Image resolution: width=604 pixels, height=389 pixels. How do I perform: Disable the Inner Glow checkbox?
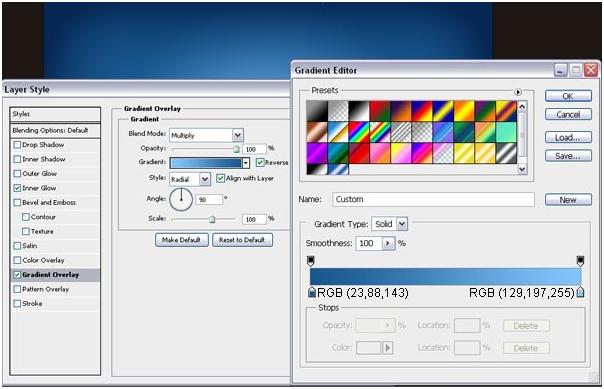pos(17,188)
